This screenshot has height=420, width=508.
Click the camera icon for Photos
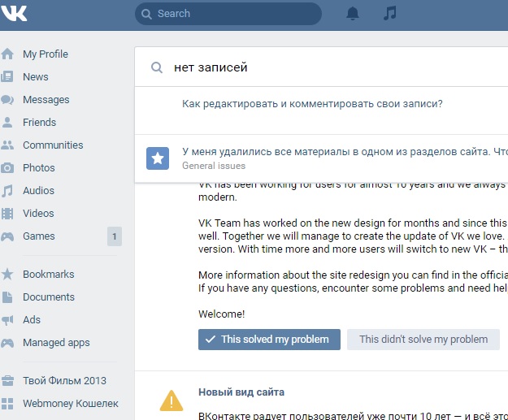tap(7, 167)
